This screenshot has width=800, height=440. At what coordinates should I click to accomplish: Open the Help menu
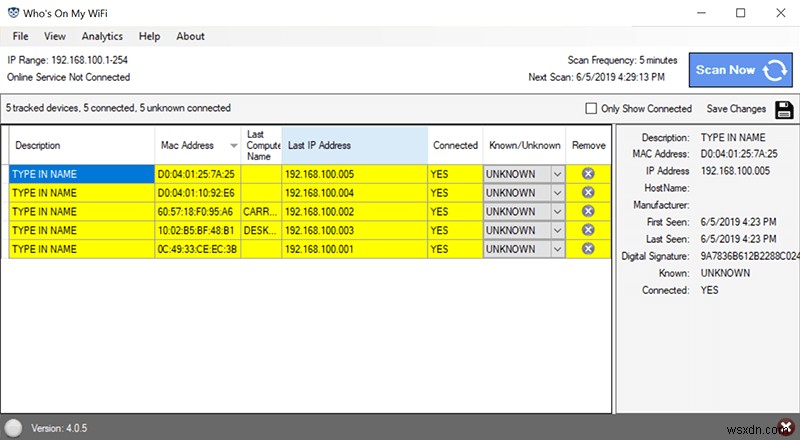click(x=149, y=36)
